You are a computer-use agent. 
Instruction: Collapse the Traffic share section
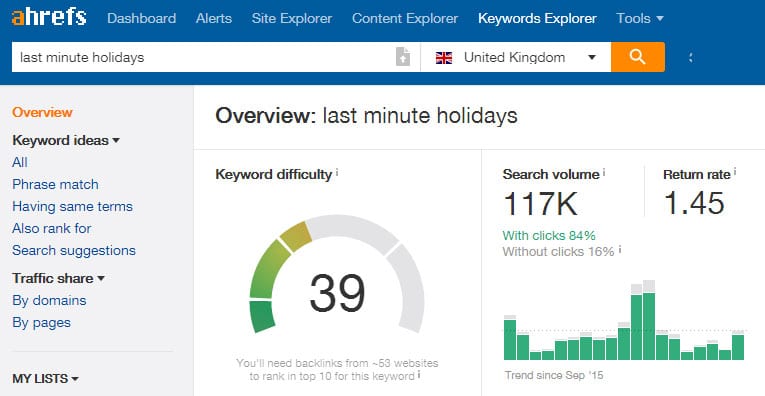58,278
